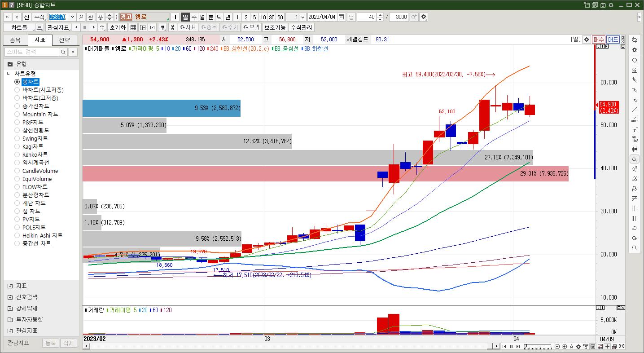Expand the smart search options chevron

pos(73,52)
